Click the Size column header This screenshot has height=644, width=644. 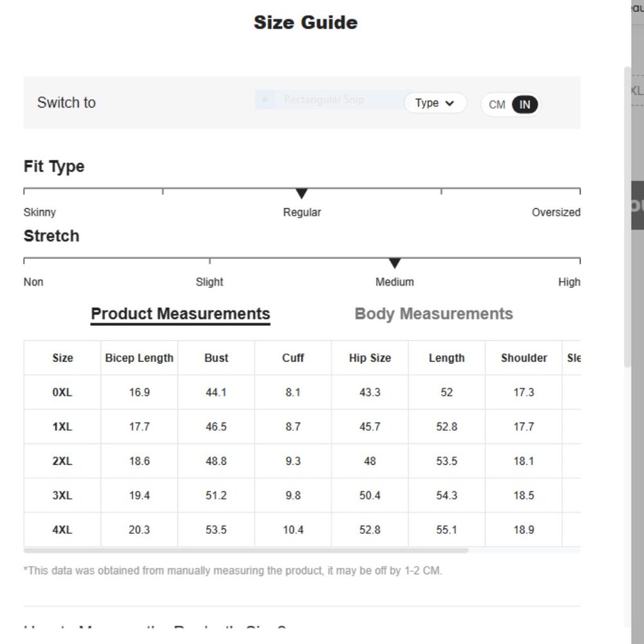[62, 357]
